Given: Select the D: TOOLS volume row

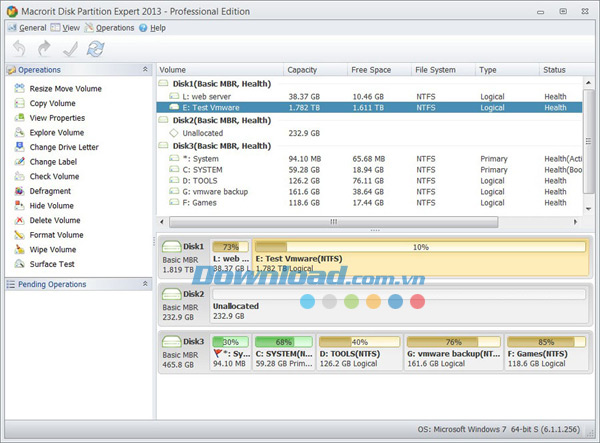Looking at the screenshot, I should coord(369,181).
